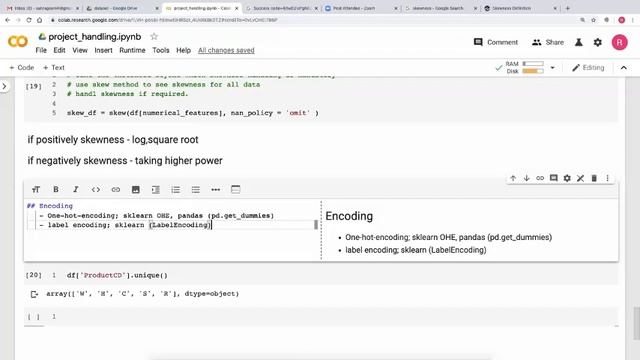This screenshot has width=640, height=360.
Task: Toggle the markdown preview layout
Action: pyautogui.click(x=236, y=189)
